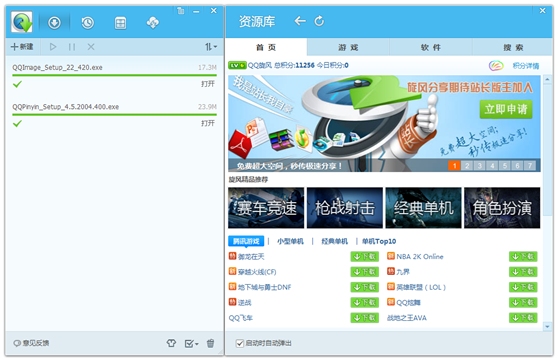
Task: Switch to the 首页 tab
Action: [266, 47]
